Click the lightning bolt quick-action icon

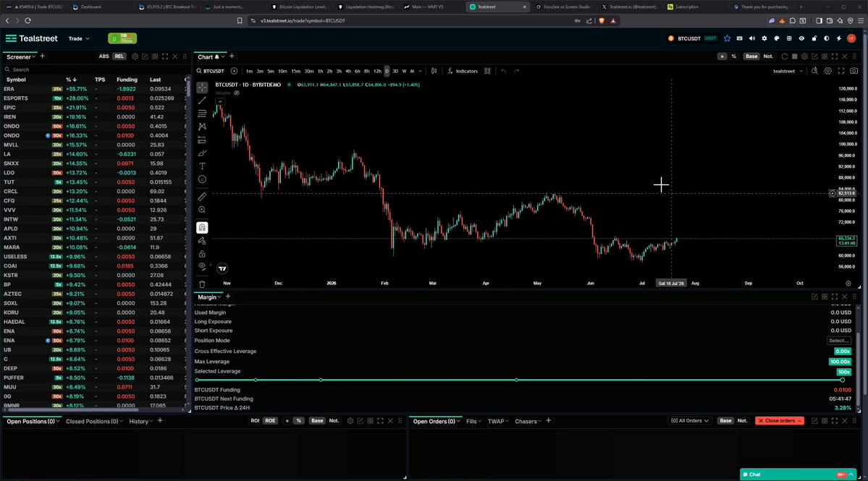[838, 39]
